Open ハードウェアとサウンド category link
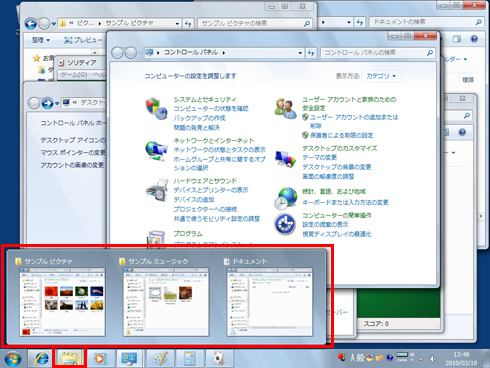The image size is (490, 368). click(205, 181)
